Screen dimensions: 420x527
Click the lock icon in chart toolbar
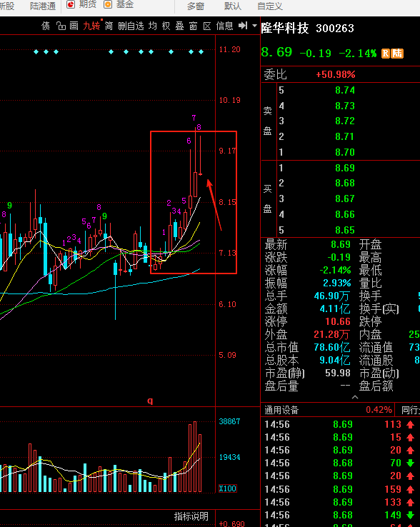(61, 26)
